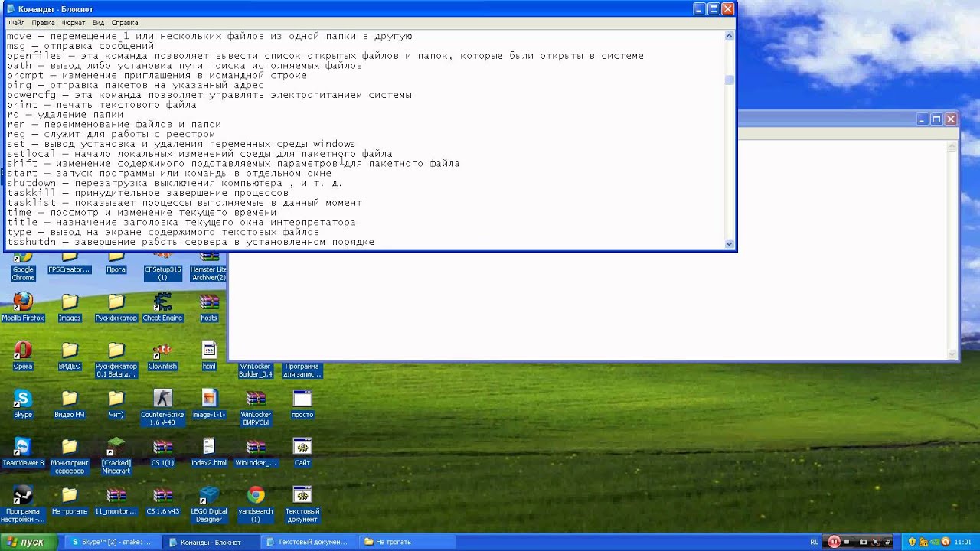The height and width of the screenshot is (551, 980).
Task: Launch the Opera desktop shortcut
Action: point(23,355)
